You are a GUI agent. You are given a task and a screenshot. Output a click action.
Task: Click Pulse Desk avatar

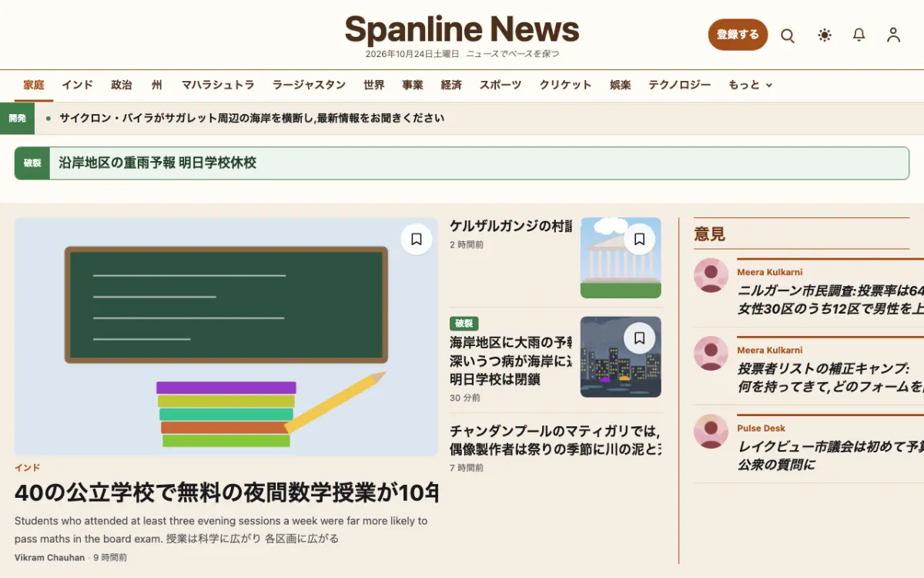click(711, 432)
